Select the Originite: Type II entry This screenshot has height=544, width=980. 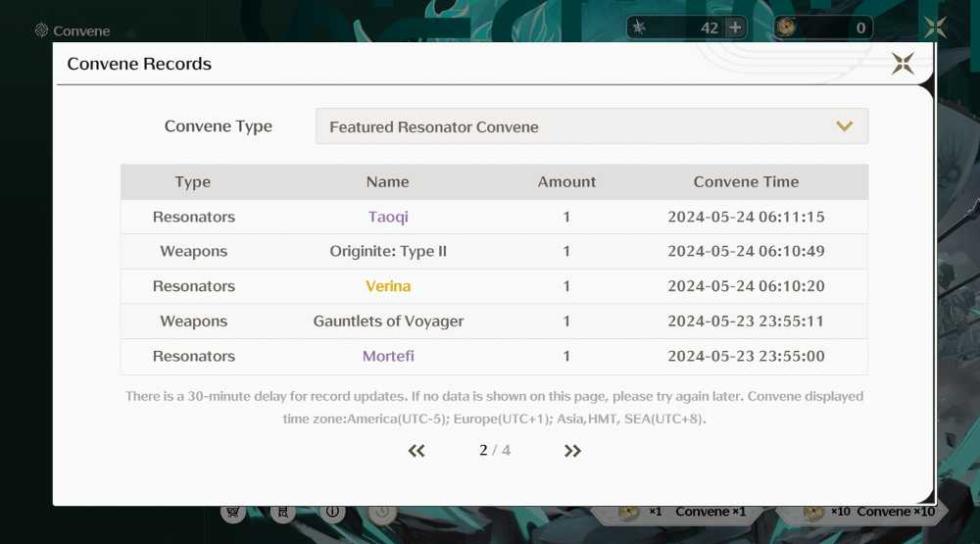pyautogui.click(x=388, y=251)
